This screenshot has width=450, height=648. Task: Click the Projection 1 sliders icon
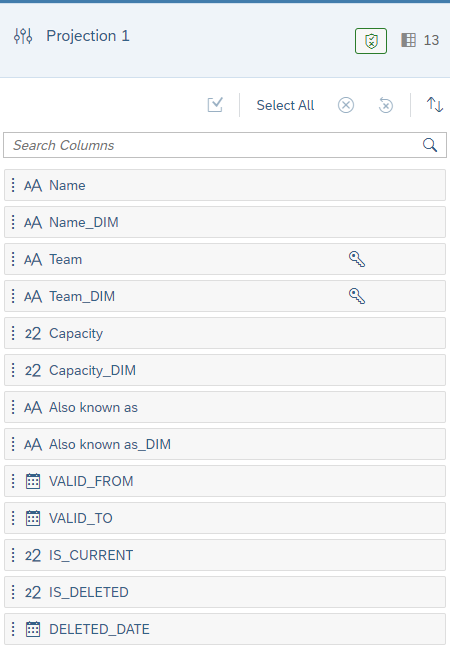click(23, 36)
